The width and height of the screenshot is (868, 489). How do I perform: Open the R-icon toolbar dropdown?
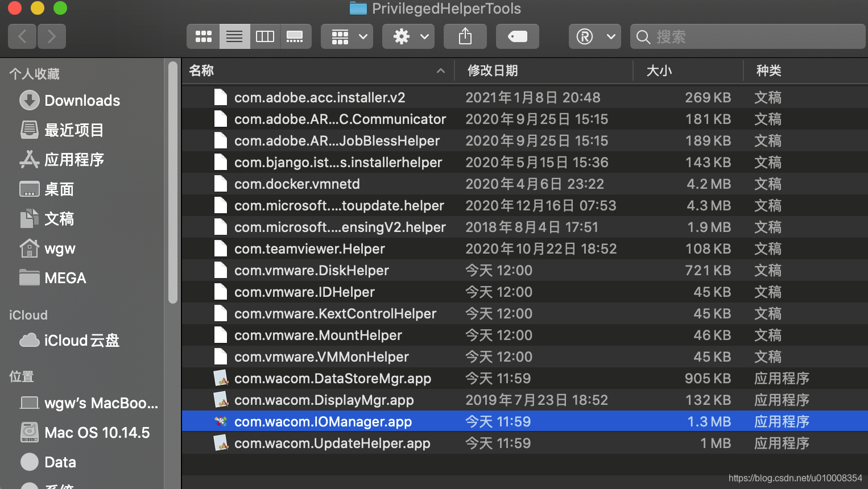coord(595,37)
